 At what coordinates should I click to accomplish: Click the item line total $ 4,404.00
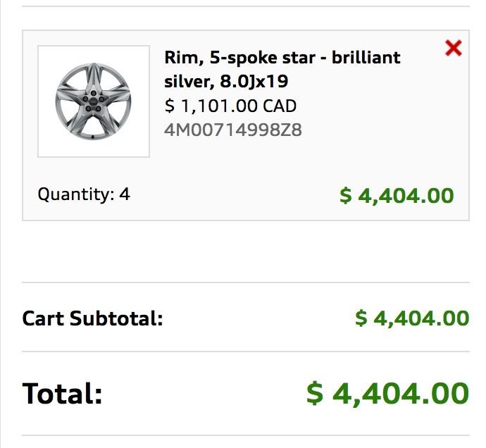pyautogui.click(x=397, y=195)
